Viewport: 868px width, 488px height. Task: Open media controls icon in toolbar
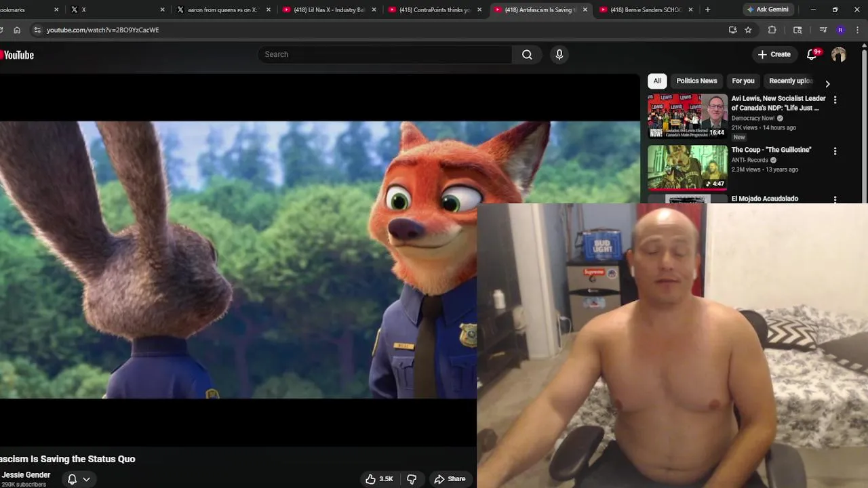click(x=823, y=30)
